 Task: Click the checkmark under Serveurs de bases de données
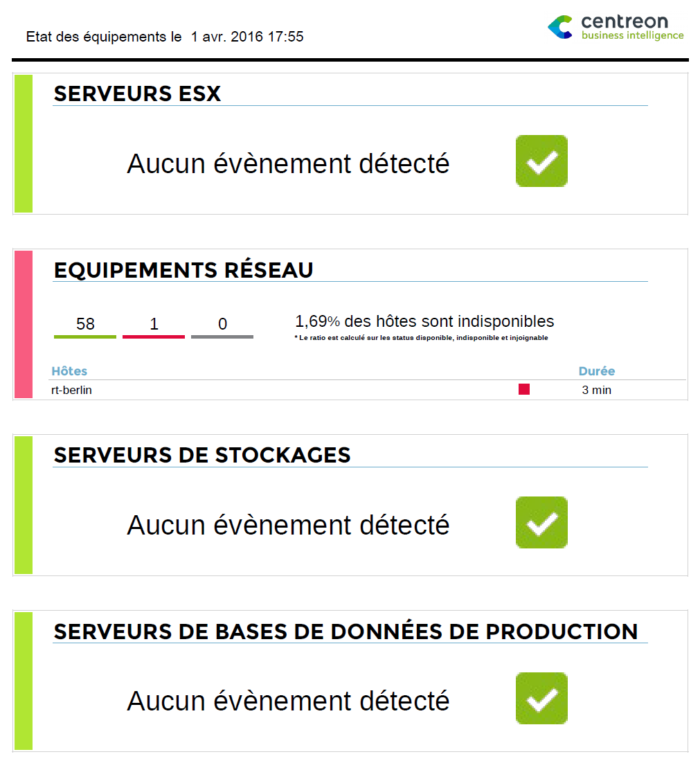click(541, 699)
